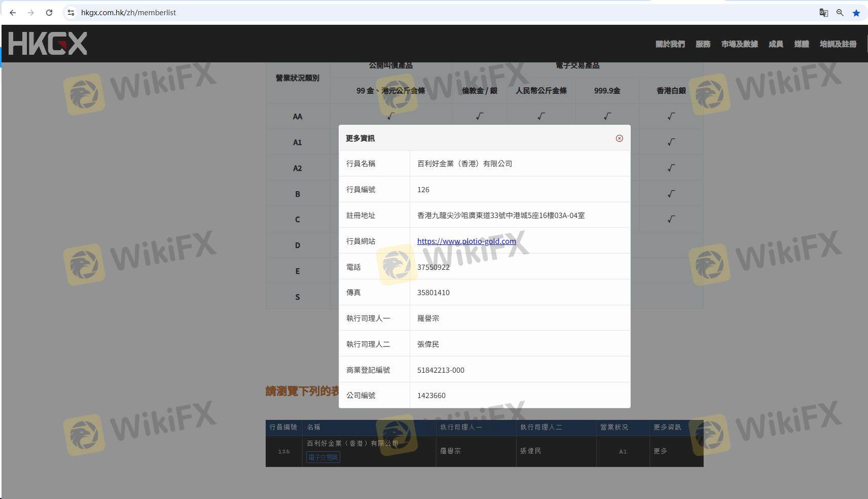
Task: Open the plotio-gold.com website link
Action: click(466, 241)
